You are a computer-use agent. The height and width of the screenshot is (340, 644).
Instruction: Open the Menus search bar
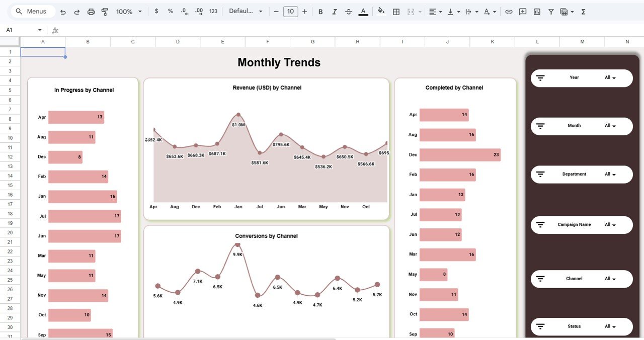click(32, 11)
